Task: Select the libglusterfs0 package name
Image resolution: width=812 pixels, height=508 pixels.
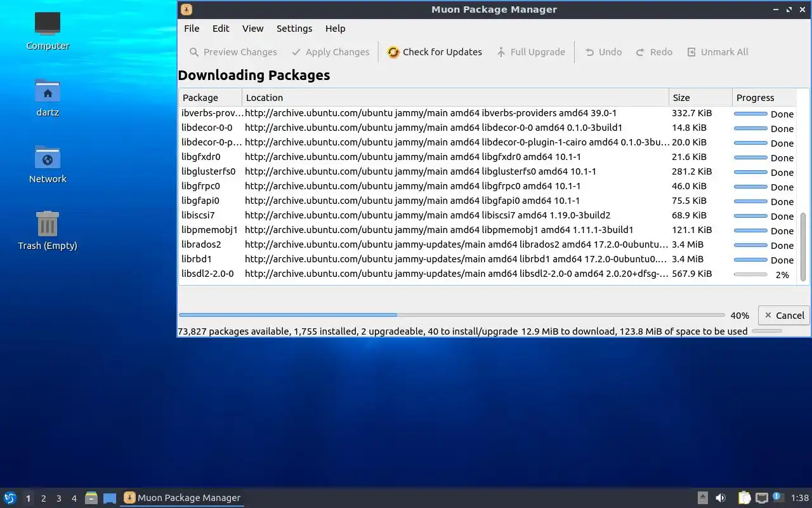Action: [x=208, y=171]
